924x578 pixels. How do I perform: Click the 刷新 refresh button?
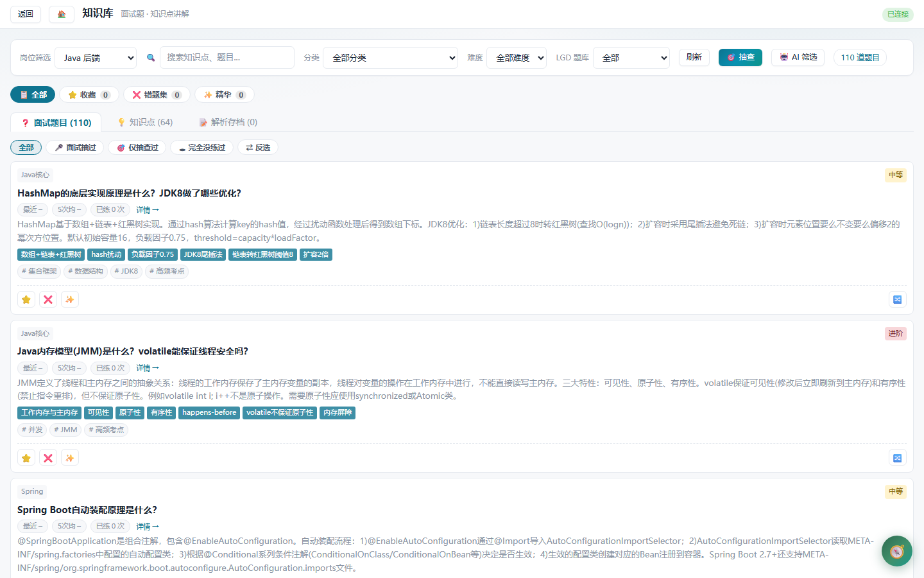tap(694, 57)
